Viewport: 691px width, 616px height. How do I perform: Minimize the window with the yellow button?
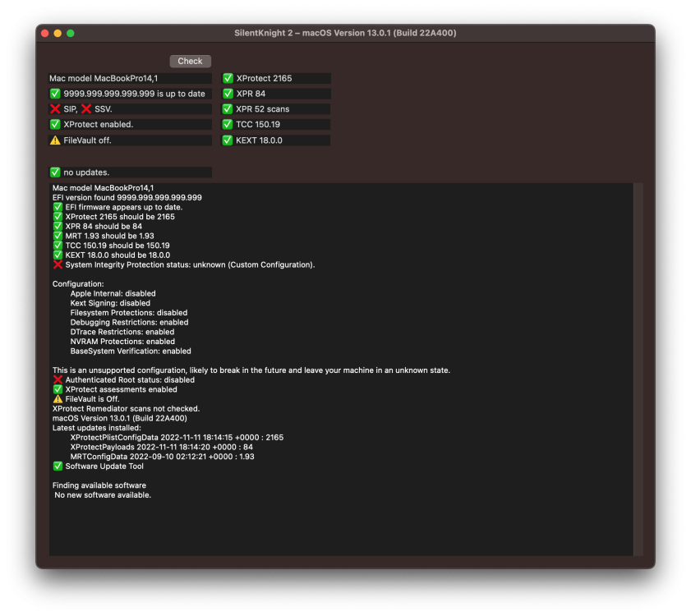(58, 33)
